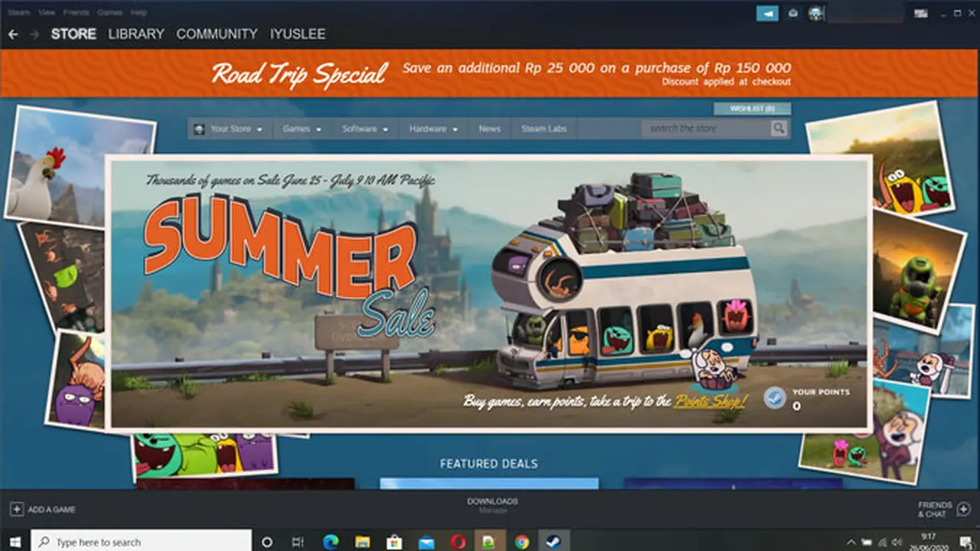Open Windows notification center
Screen dimensions: 980x551
click(965, 542)
